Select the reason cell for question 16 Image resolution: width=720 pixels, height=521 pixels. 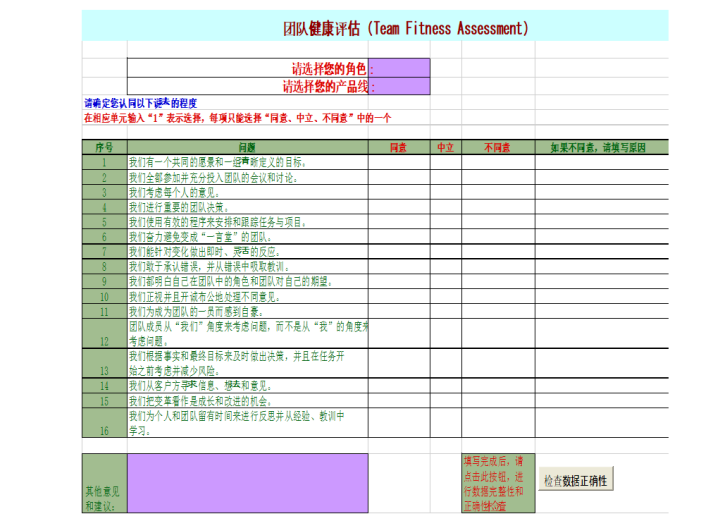602,423
